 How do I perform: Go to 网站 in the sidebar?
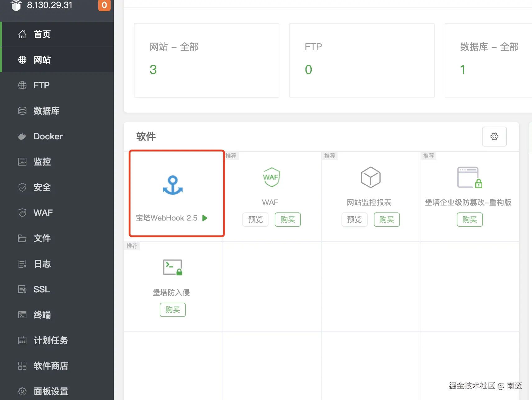pos(57,60)
